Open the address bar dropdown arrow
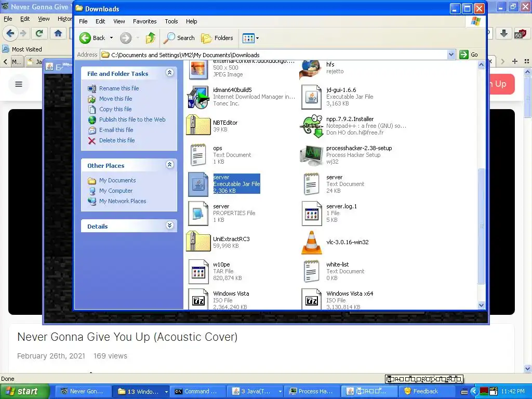The height and width of the screenshot is (399, 532). point(451,55)
